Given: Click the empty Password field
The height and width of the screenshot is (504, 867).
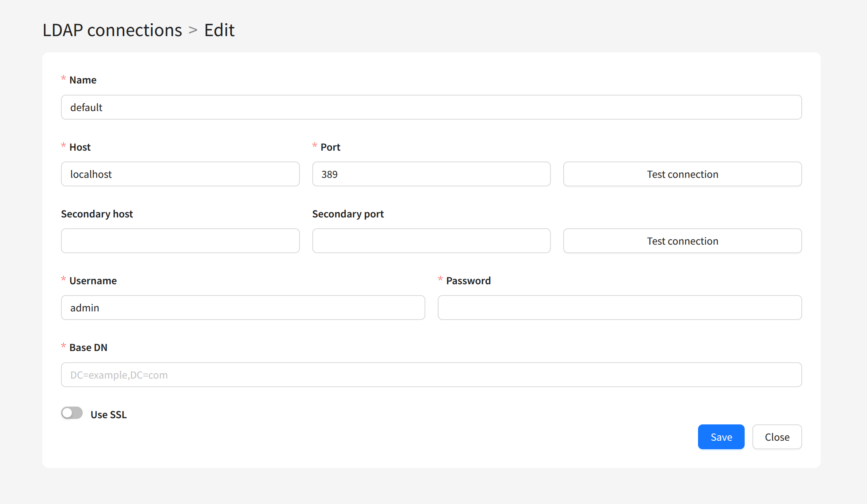Looking at the screenshot, I should 620,308.
